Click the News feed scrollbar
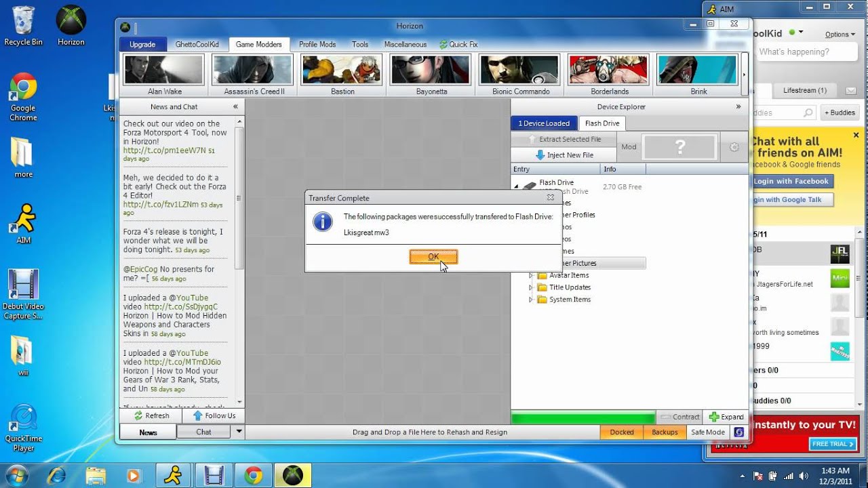 pos(239,197)
